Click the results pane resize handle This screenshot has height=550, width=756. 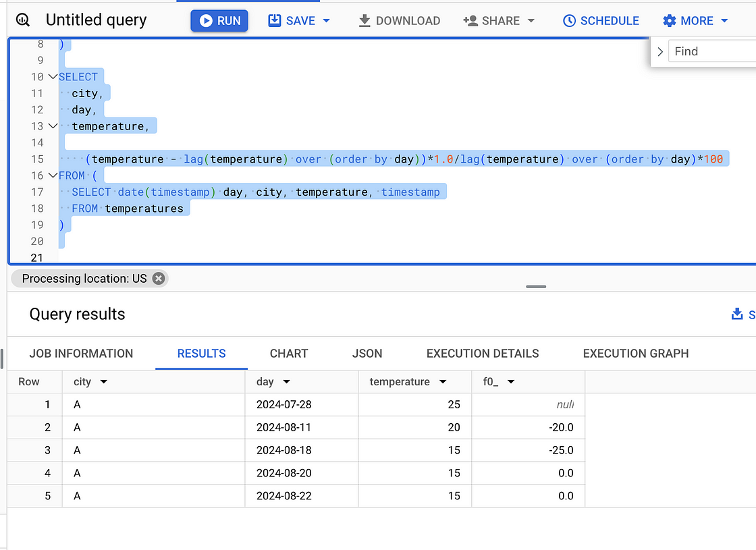pos(536,287)
